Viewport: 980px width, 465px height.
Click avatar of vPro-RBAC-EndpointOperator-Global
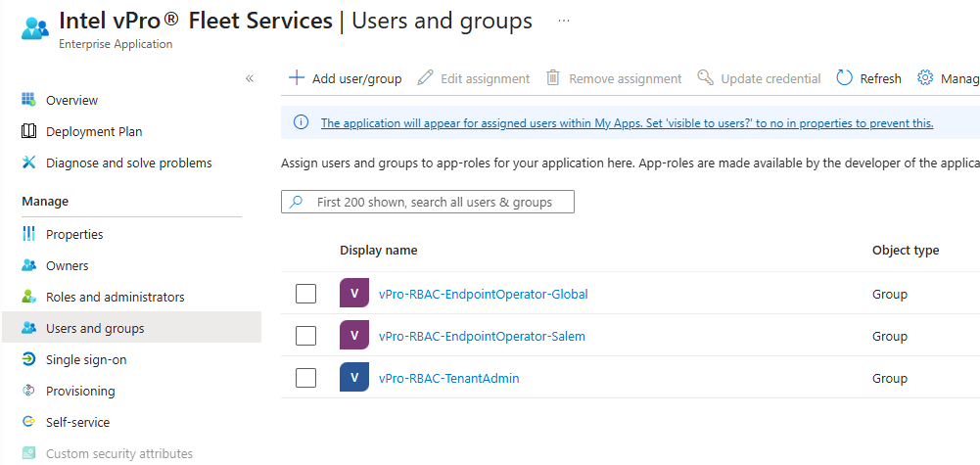pos(354,293)
